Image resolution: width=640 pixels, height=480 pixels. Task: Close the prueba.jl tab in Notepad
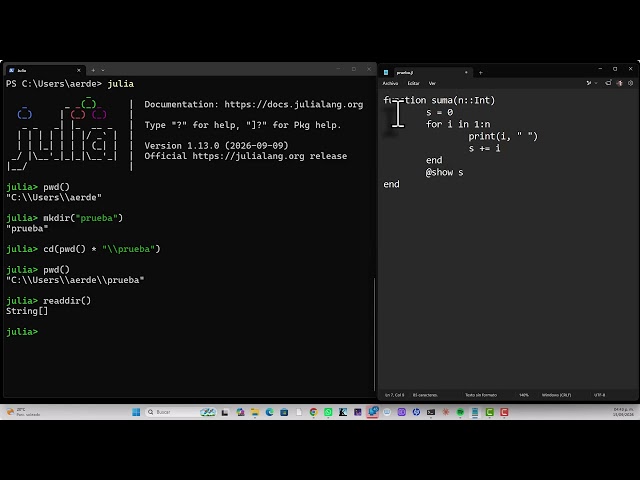tap(466, 73)
